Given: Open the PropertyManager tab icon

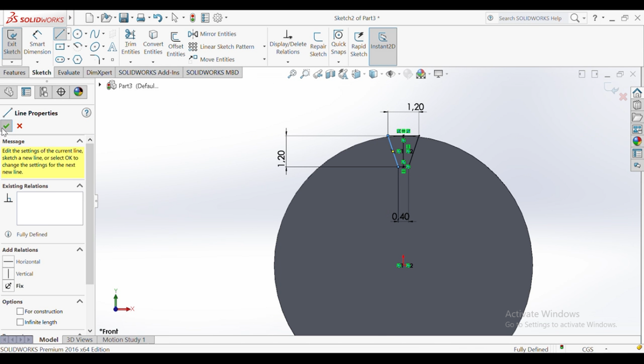Looking at the screenshot, I should coord(26,92).
